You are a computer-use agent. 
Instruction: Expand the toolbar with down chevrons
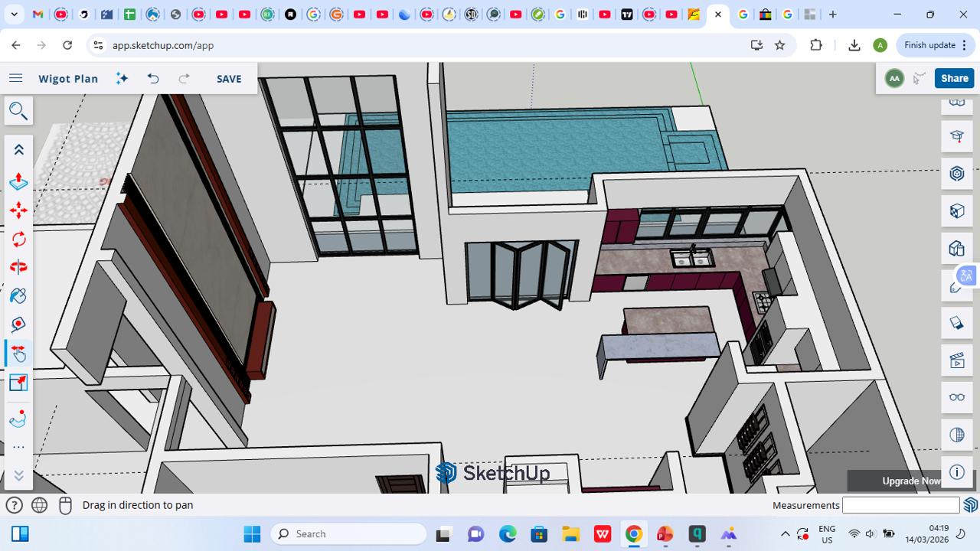pyautogui.click(x=18, y=475)
